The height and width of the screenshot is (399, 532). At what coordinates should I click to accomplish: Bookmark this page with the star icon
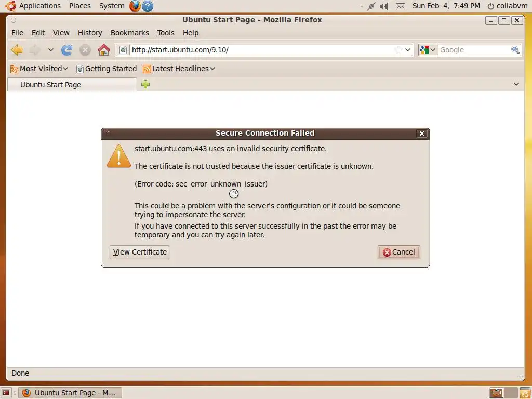coord(398,50)
